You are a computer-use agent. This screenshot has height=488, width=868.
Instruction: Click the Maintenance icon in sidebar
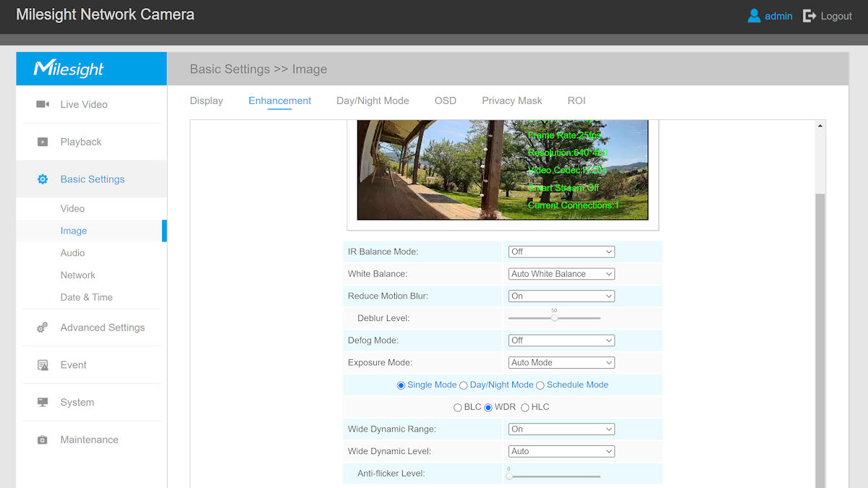click(x=43, y=440)
